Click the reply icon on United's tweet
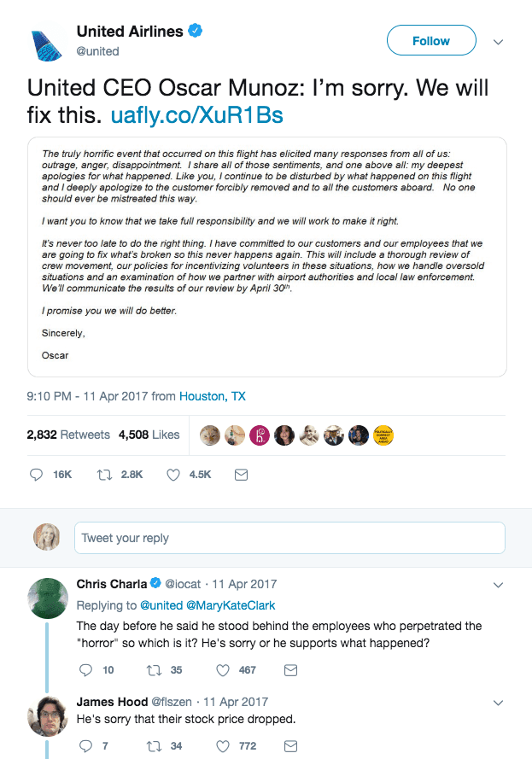Screen dimensions: 532x759 (36, 475)
